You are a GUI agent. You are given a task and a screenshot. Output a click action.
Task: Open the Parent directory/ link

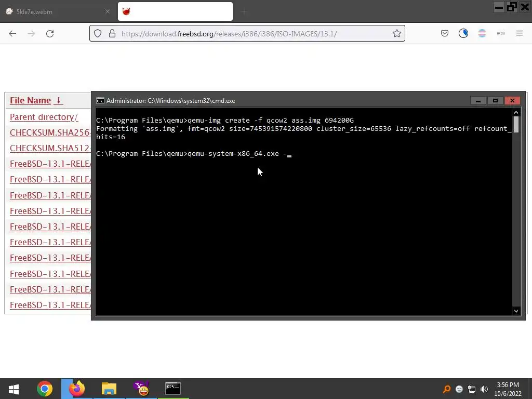coord(44,117)
